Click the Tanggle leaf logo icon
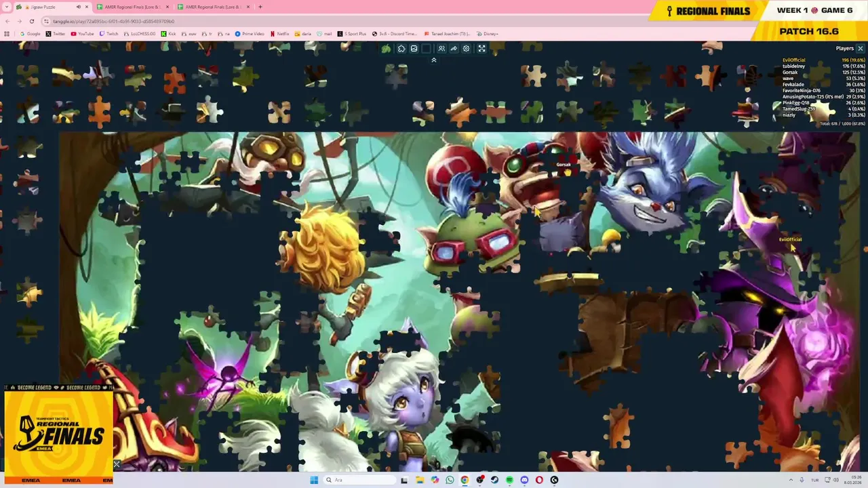 tap(386, 49)
